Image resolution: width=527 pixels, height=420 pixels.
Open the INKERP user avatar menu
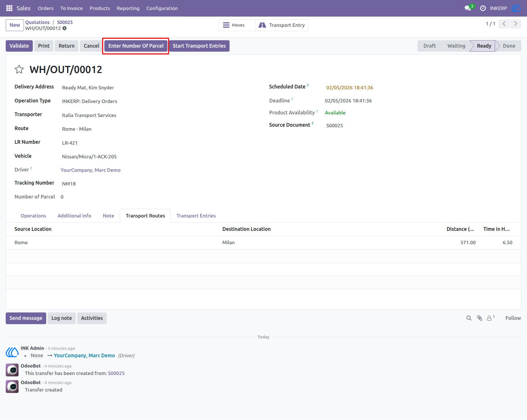point(516,8)
